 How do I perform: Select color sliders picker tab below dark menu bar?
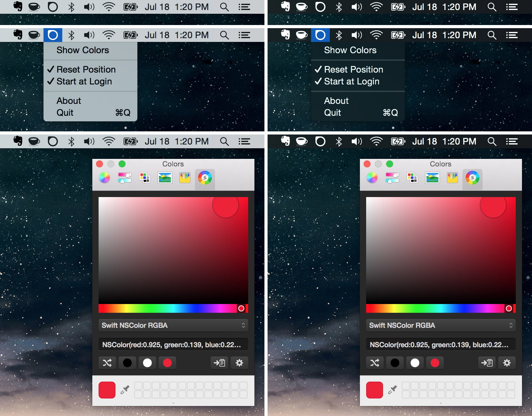tap(392, 178)
